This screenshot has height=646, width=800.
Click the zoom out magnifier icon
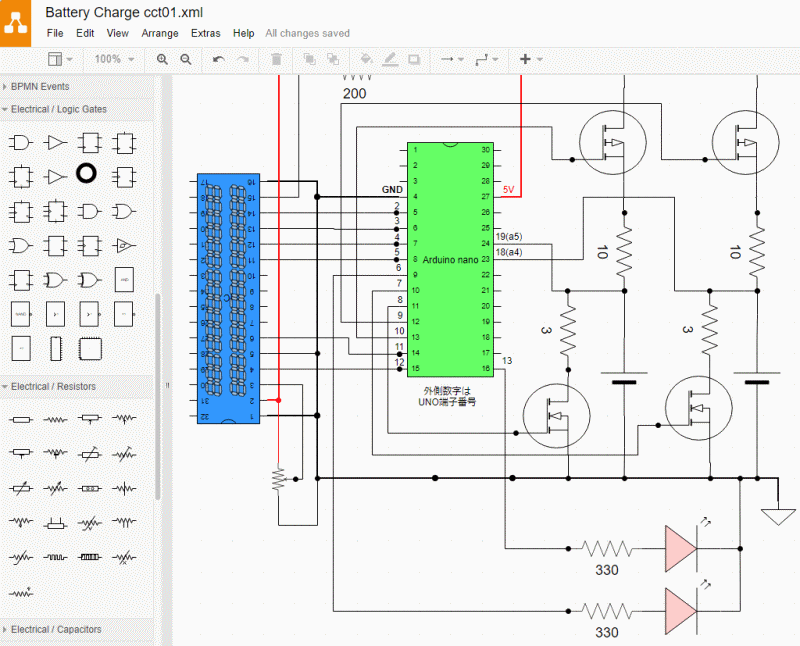tap(186, 60)
